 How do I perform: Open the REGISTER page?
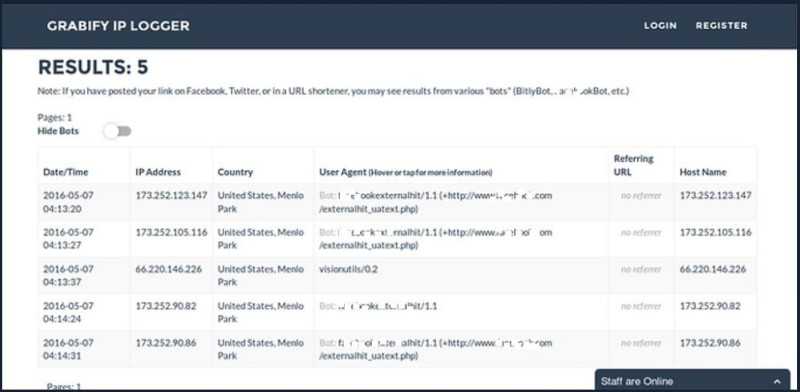click(x=721, y=26)
